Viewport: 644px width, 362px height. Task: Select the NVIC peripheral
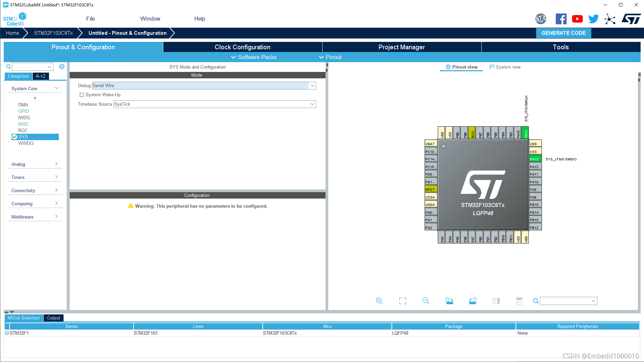click(23, 124)
